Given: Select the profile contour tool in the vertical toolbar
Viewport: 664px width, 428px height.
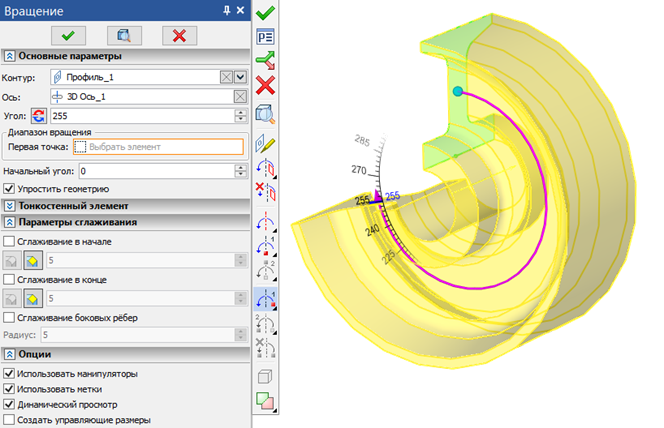Looking at the screenshot, I should point(265,143).
